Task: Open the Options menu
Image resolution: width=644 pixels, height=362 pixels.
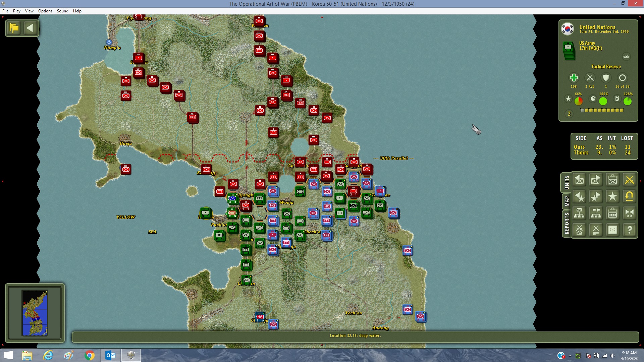Action: (x=45, y=11)
